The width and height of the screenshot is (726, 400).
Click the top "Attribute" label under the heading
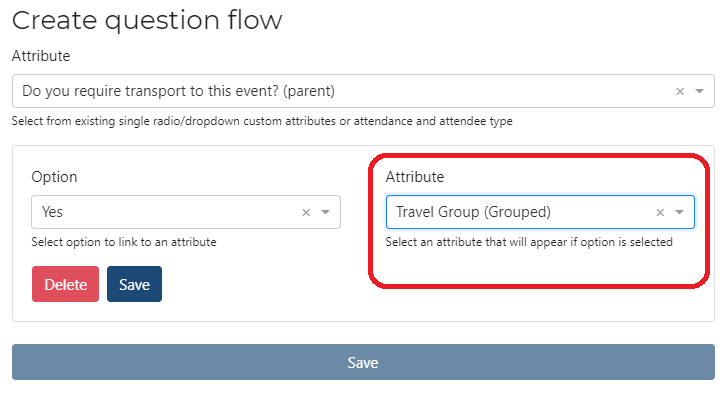(41, 56)
